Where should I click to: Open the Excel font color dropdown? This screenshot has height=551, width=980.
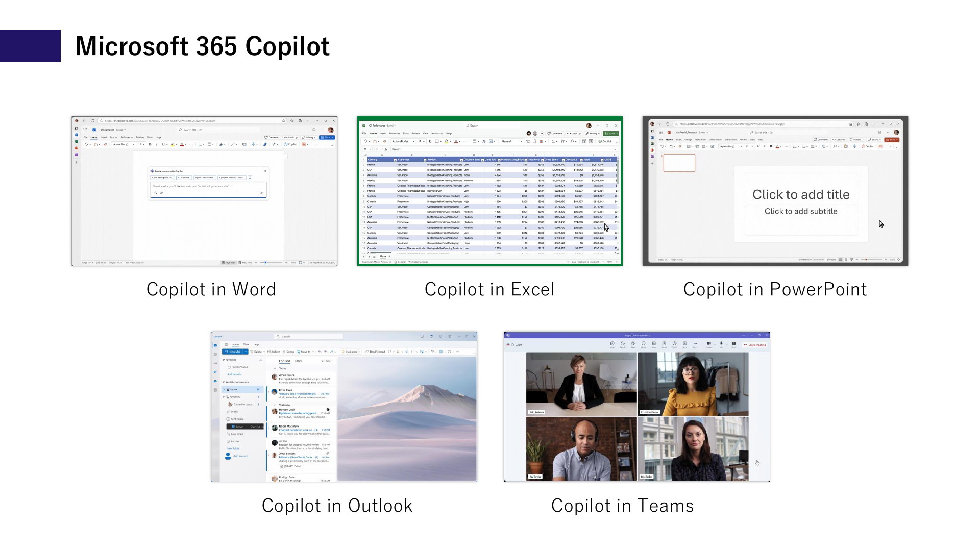tap(459, 141)
